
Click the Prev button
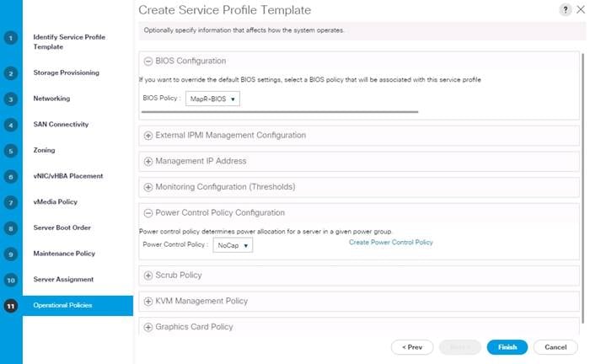coord(412,347)
